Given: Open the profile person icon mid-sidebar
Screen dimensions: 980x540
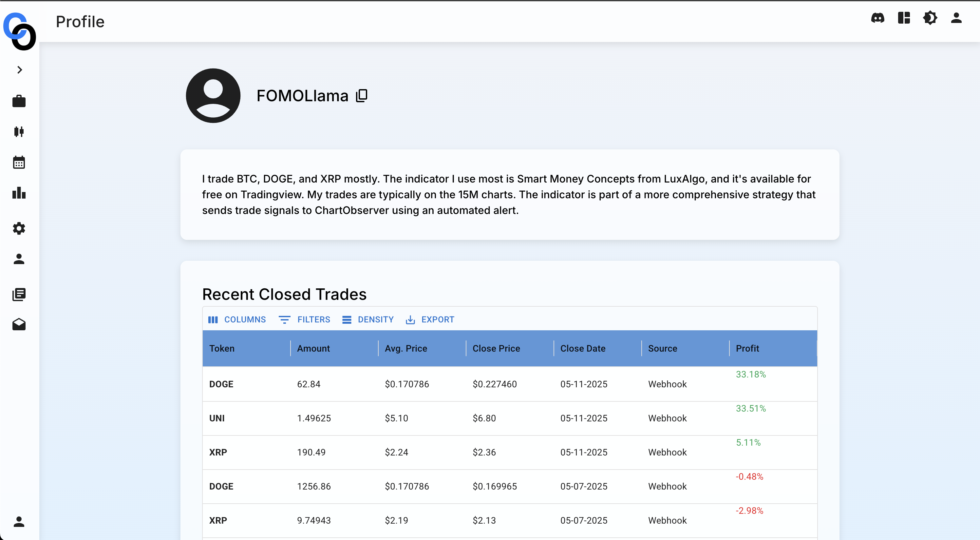Looking at the screenshot, I should (x=19, y=259).
